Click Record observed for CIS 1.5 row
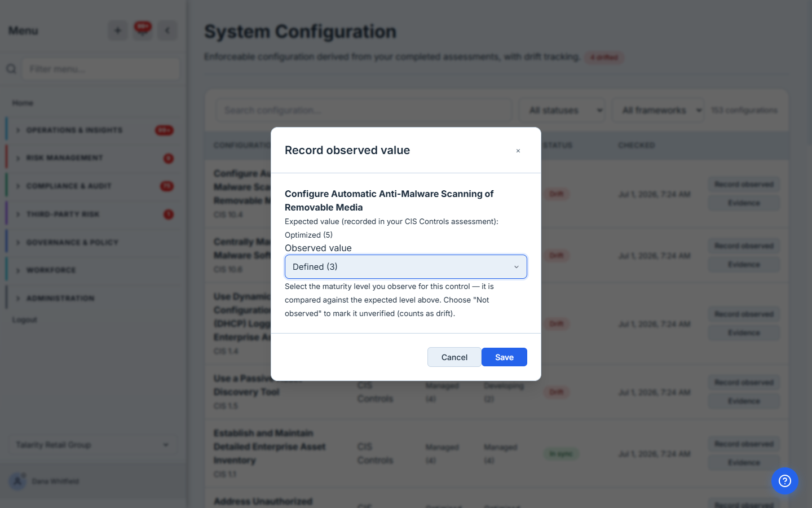The width and height of the screenshot is (812, 508). tap(744, 383)
